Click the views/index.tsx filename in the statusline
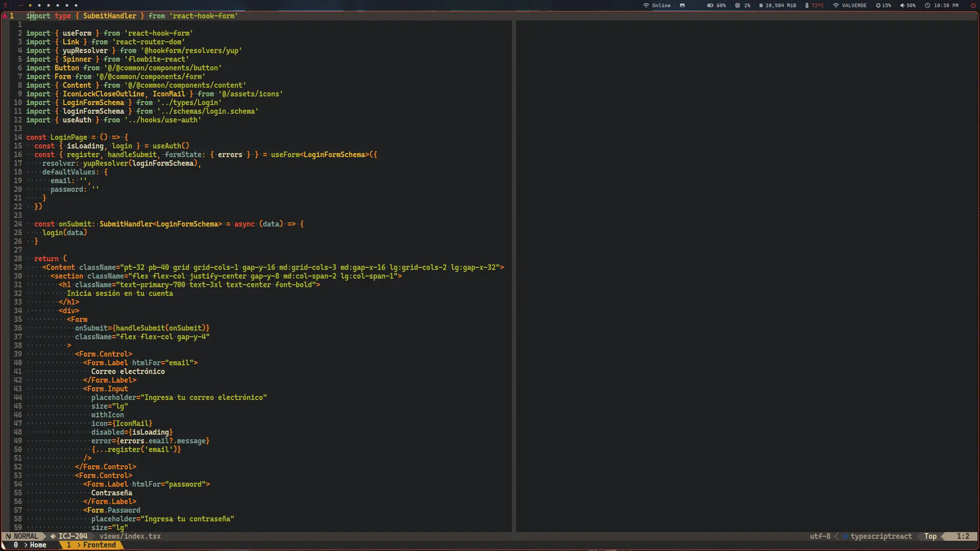Viewport: 980px width, 551px height. (130, 536)
